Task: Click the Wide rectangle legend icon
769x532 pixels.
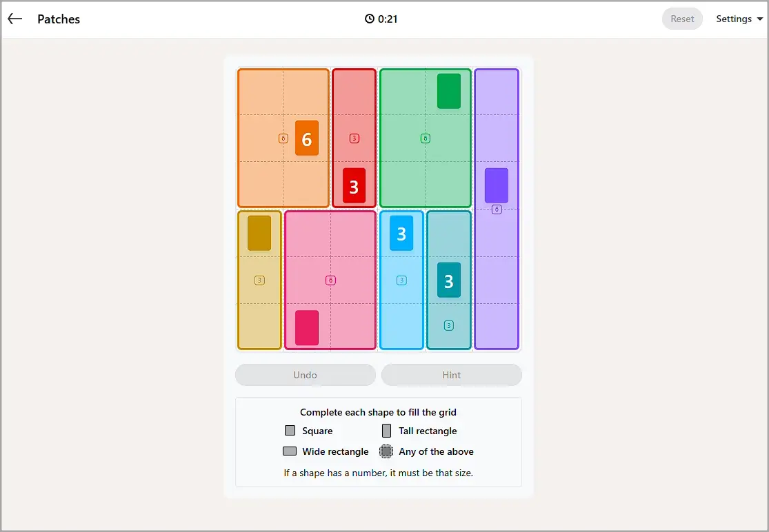Action: coord(290,451)
